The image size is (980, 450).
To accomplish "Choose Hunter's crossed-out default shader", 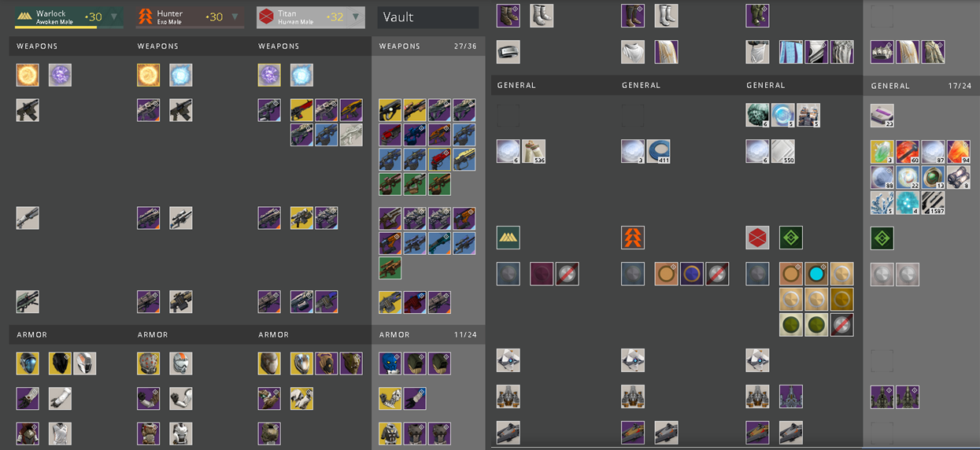I will click(716, 274).
